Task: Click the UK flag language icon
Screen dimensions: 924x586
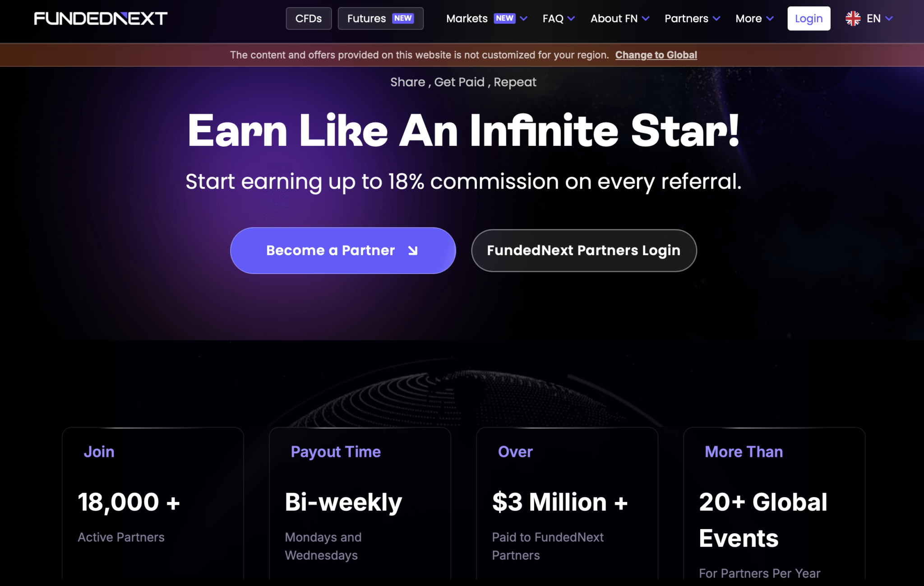Action: 853,19
